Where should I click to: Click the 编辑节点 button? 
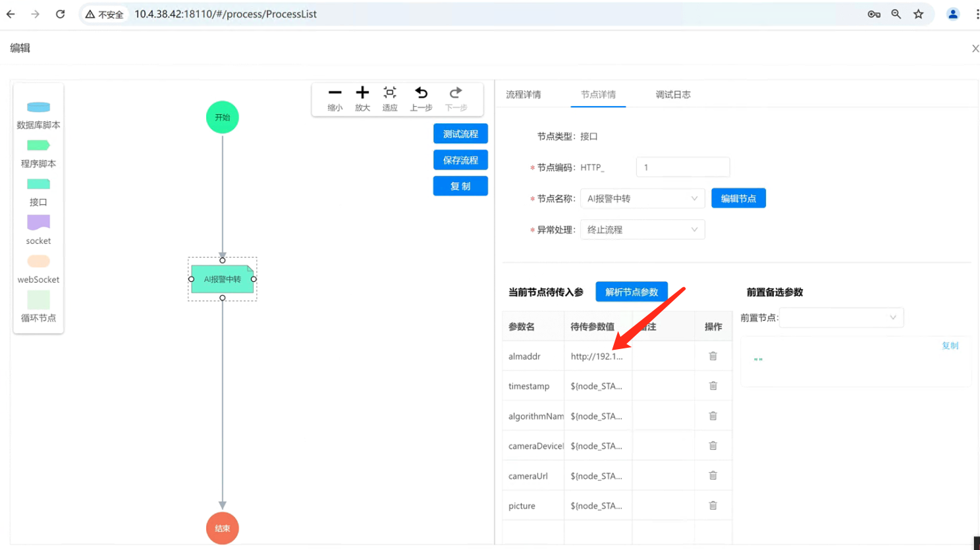click(738, 198)
